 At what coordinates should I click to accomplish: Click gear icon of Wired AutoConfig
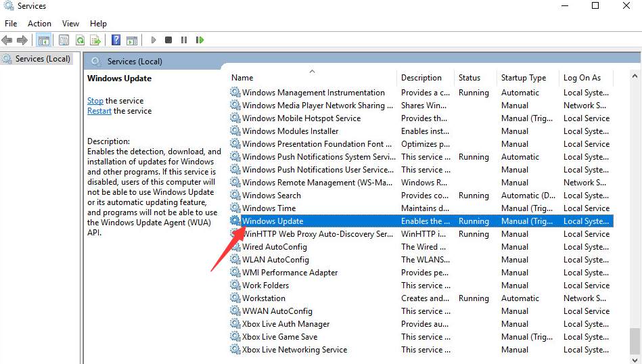tap(235, 247)
